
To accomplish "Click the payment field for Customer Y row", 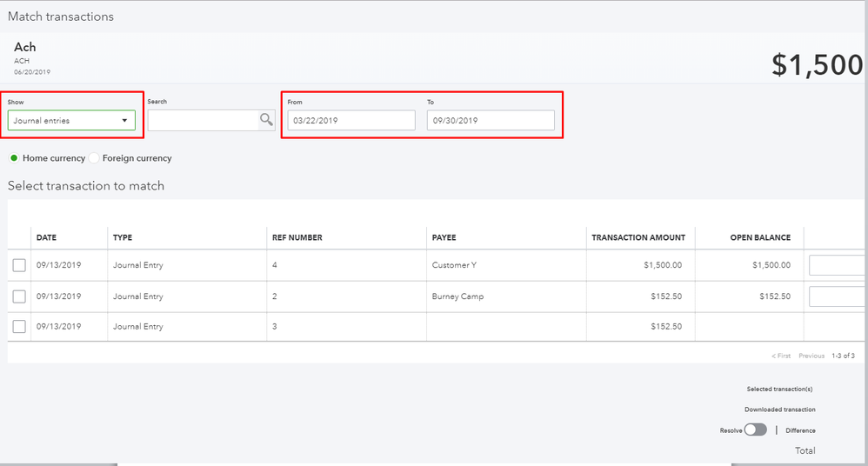I will coord(837,265).
